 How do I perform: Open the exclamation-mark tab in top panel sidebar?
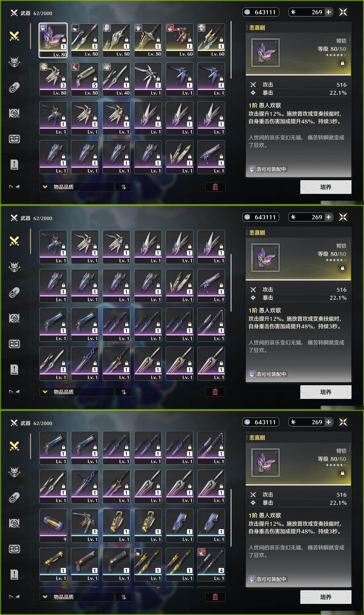[x=14, y=164]
